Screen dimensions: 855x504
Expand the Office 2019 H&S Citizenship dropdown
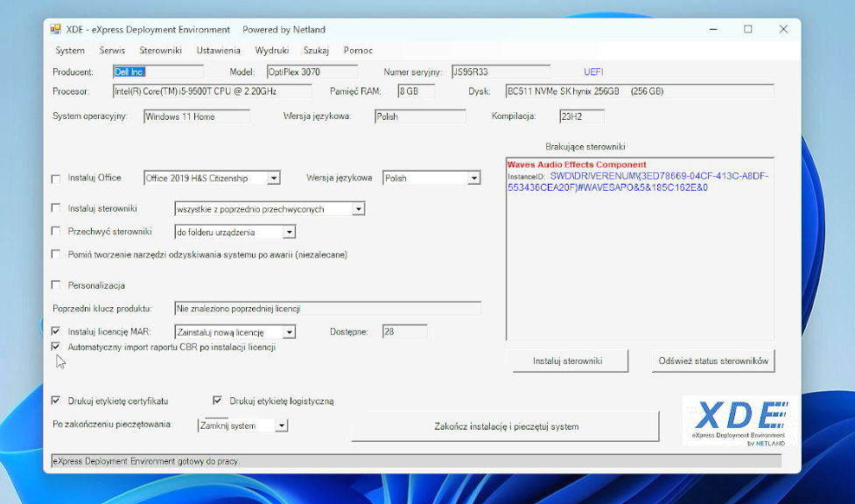(273, 178)
